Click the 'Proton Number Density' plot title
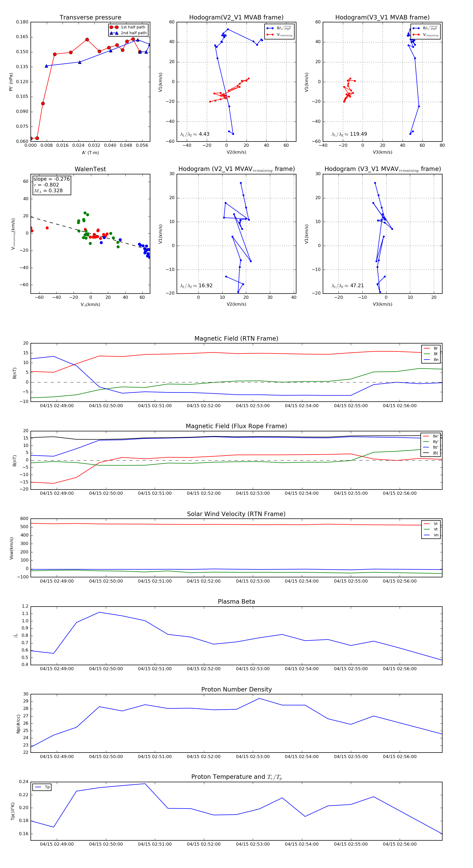Viewport: 473px width, 868px height. pos(236,689)
